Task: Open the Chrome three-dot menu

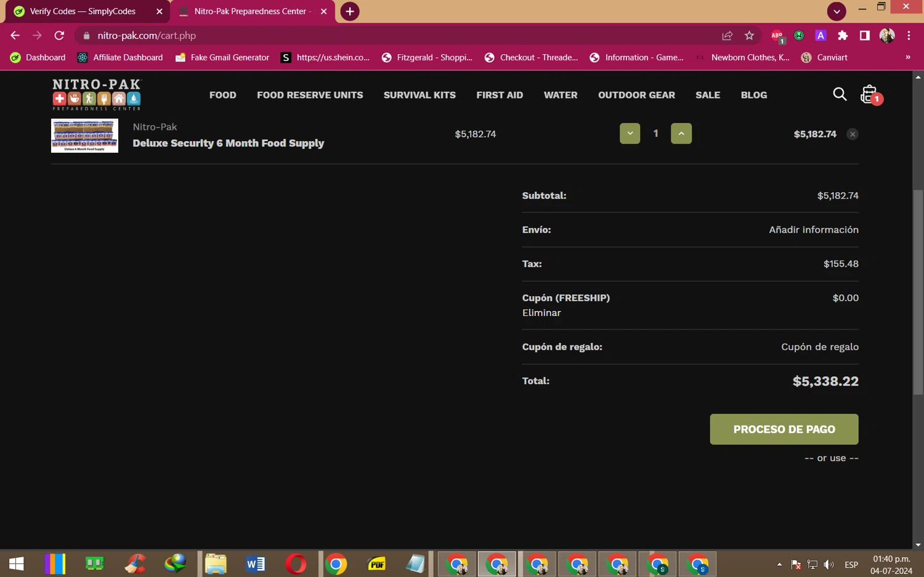Action: click(x=909, y=36)
